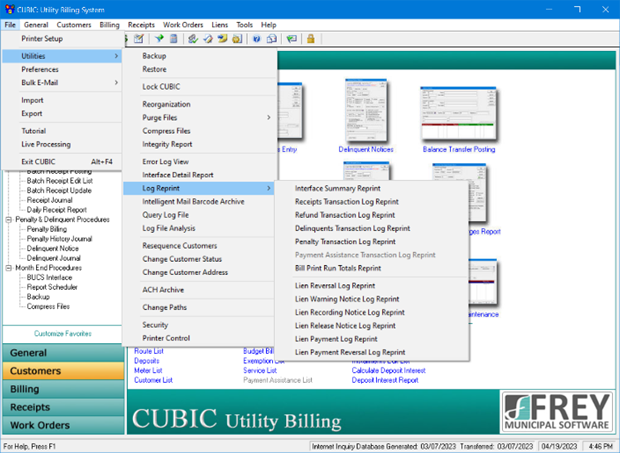Open the Help menu
The height and width of the screenshot is (453, 620).
point(268,25)
